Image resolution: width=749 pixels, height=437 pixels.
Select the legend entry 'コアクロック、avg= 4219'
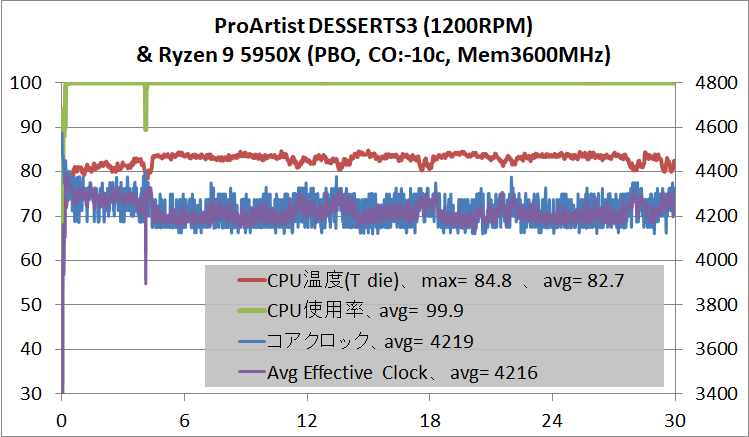pos(355,341)
